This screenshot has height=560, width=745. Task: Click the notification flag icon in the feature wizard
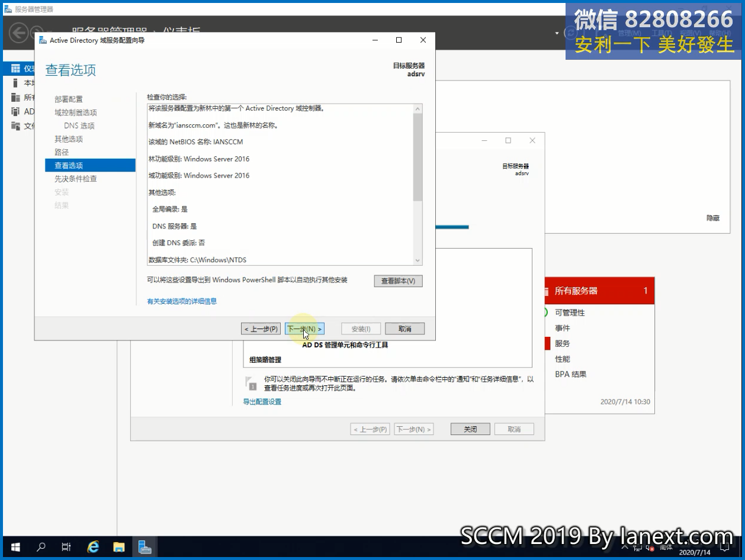point(251,382)
